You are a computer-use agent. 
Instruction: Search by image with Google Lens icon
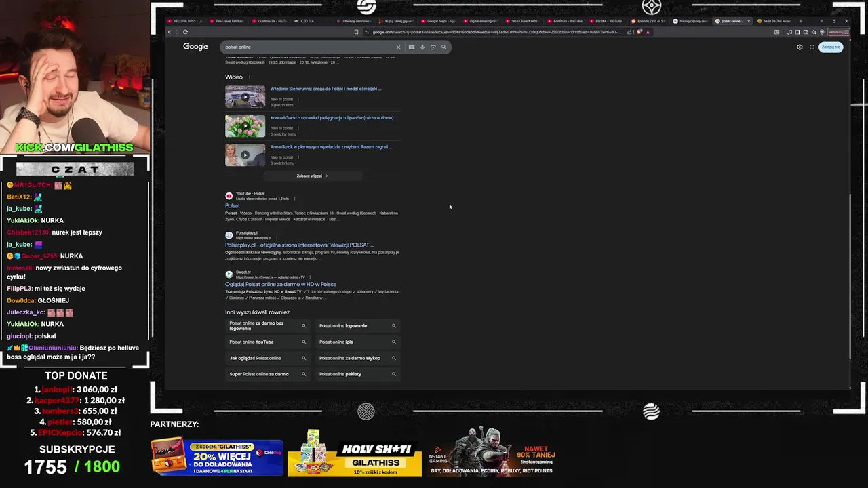[433, 47]
